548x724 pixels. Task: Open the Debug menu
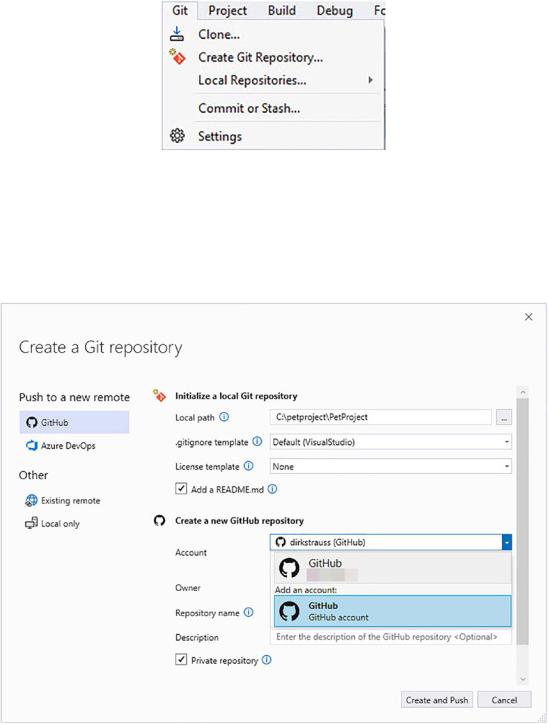(x=334, y=10)
